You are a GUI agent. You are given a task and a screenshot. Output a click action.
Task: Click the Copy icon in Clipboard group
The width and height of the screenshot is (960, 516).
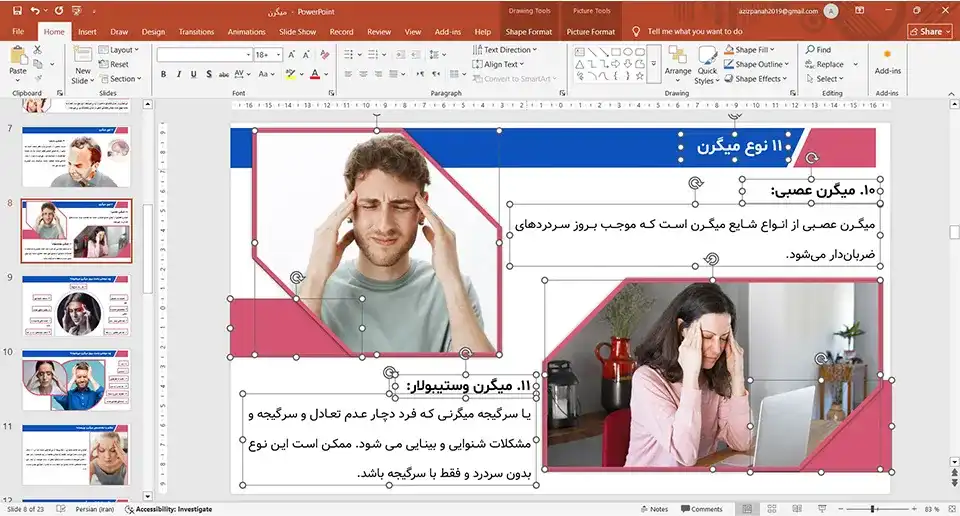(38, 64)
